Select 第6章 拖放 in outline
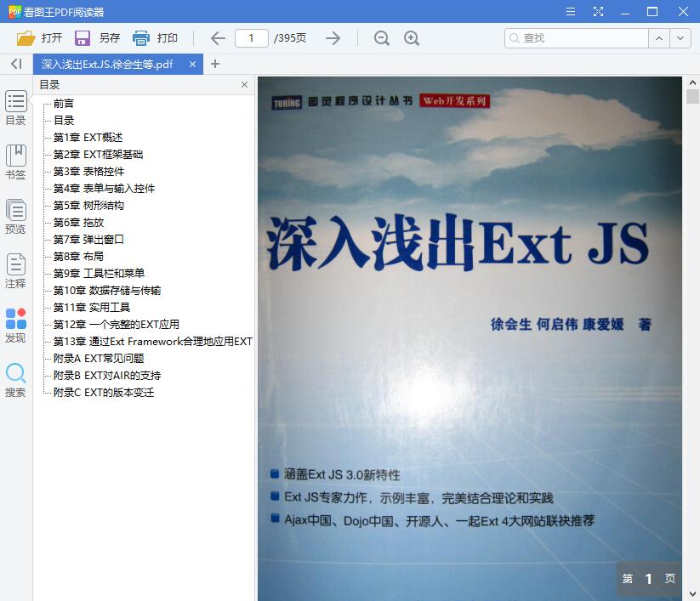The width and height of the screenshot is (700, 601). [78, 222]
